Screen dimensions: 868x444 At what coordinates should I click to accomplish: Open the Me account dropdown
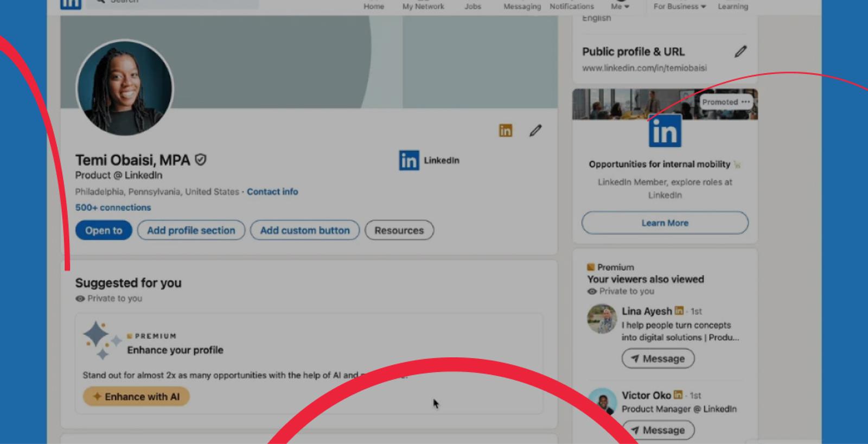click(x=620, y=6)
